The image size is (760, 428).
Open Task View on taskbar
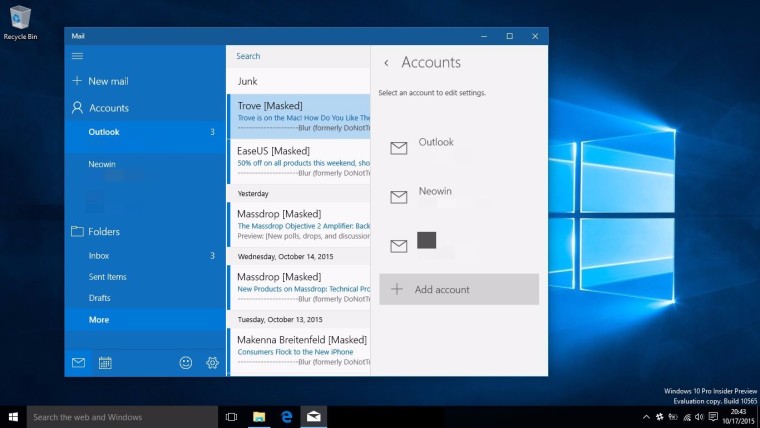[x=232, y=417]
